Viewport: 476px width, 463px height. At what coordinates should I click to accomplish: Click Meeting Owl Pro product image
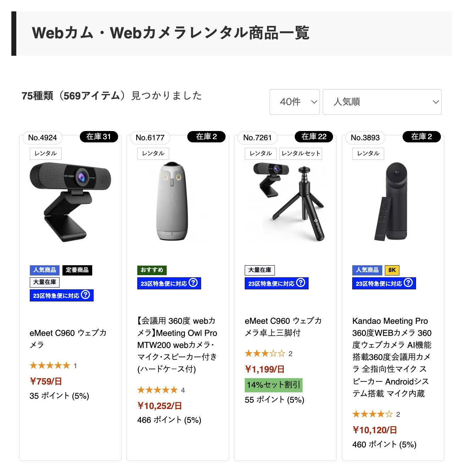tap(172, 201)
